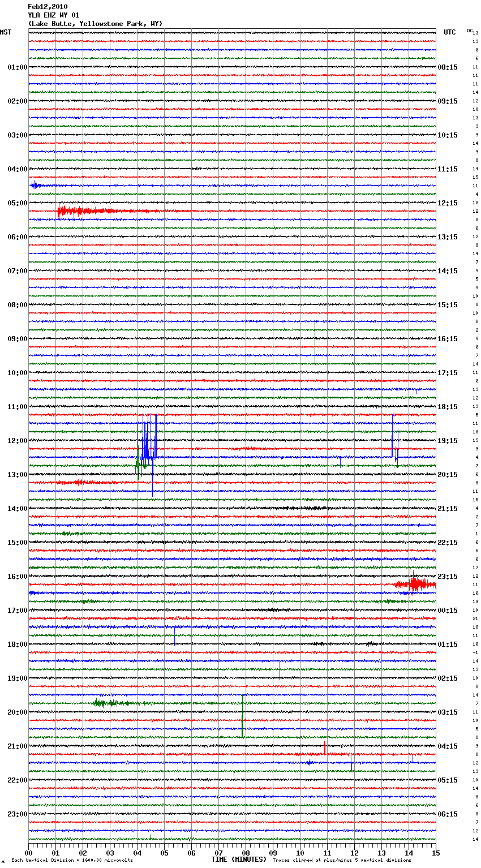Click the 11:15 UTC time label
The width and height of the screenshot is (481, 868).
coord(448,169)
